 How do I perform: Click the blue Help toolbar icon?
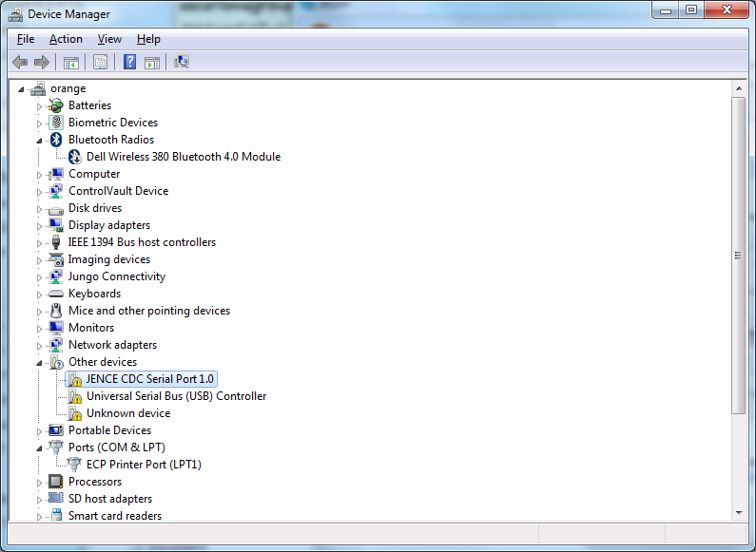129,62
